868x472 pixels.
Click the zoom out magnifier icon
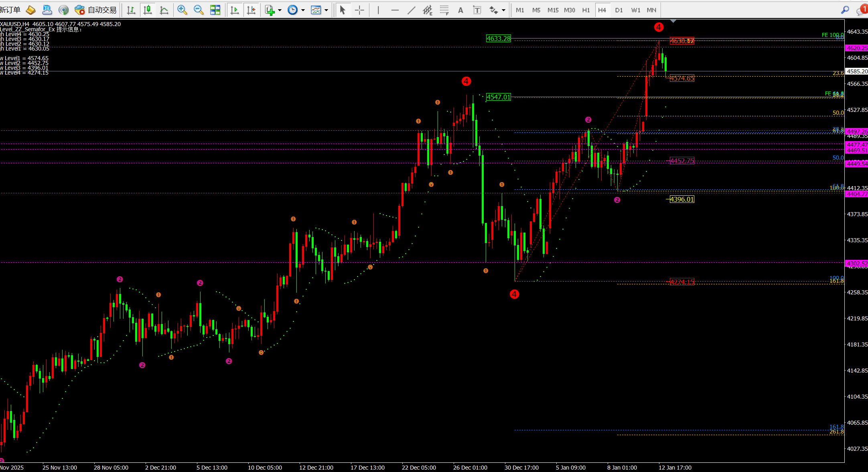click(x=199, y=10)
